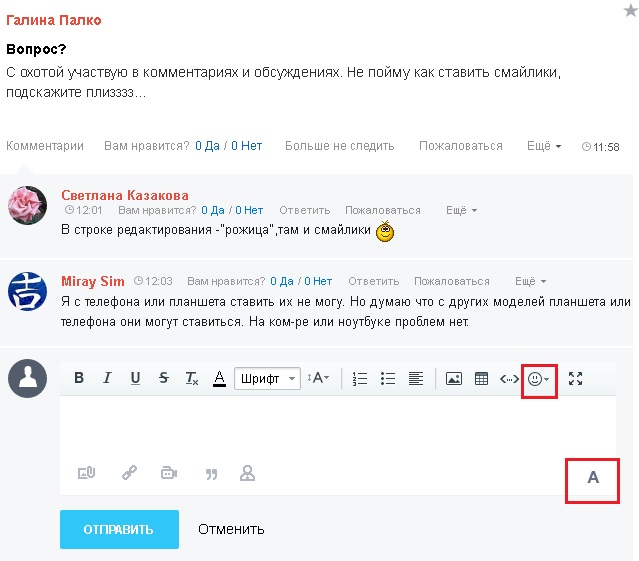Open the smiley emoji picker
Screen dimensions: 639x561
[x=538, y=378]
